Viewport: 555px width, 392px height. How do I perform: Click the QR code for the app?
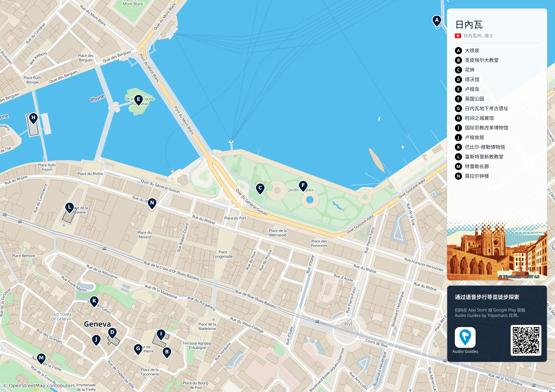click(526, 340)
